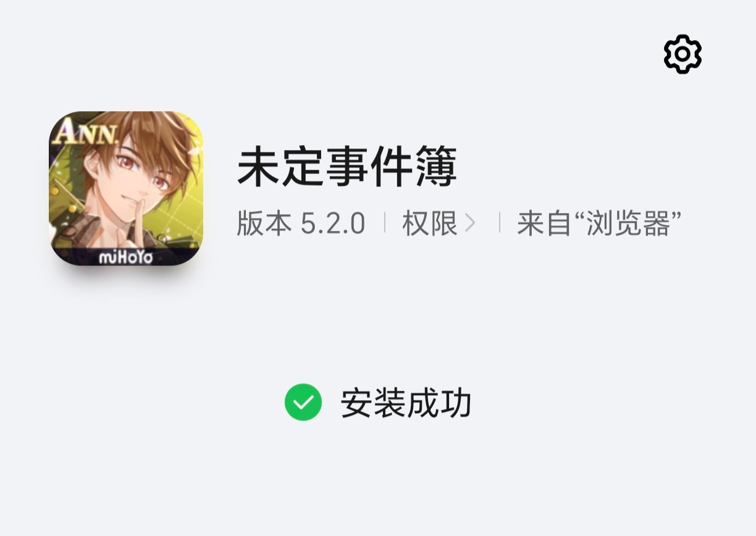Tap the 未定 characters in app title

[281, 167]
